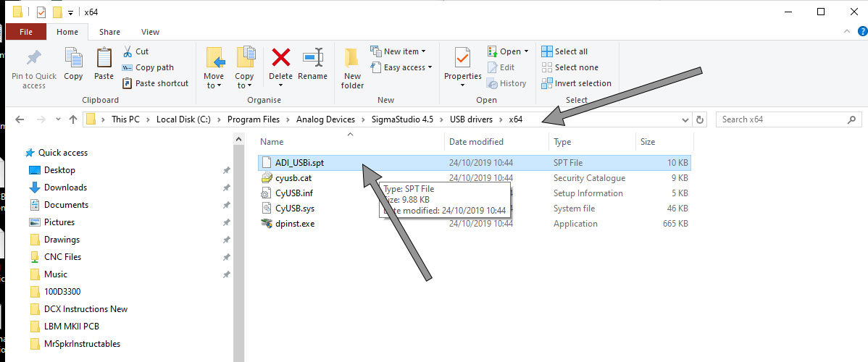The height and width of the screenshot is (362, 868).
Task: Open the Move to dropdown
Action: click(214, 67)
